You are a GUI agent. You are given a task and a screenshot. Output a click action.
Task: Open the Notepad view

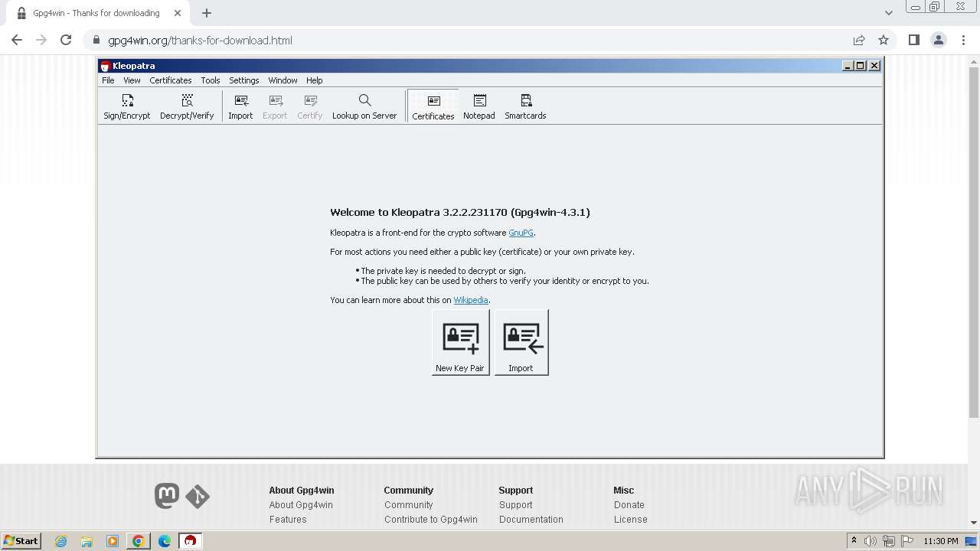click(479, 106)
